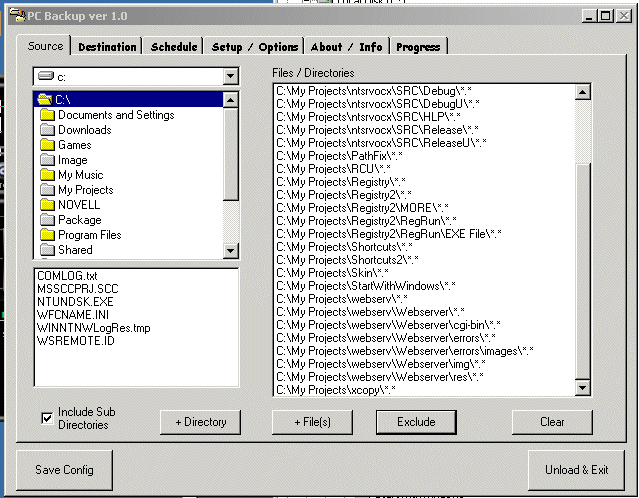Click the open C:\ root folder icon
This screenshot has width=639, height=498.
pyautogui.click(x=43, y=100)
